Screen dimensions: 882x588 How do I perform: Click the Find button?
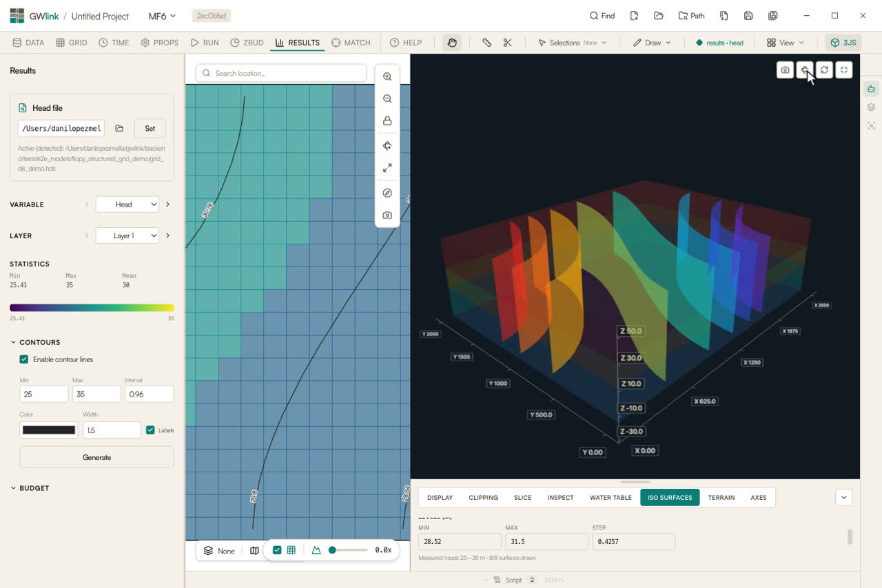point(602,16)
